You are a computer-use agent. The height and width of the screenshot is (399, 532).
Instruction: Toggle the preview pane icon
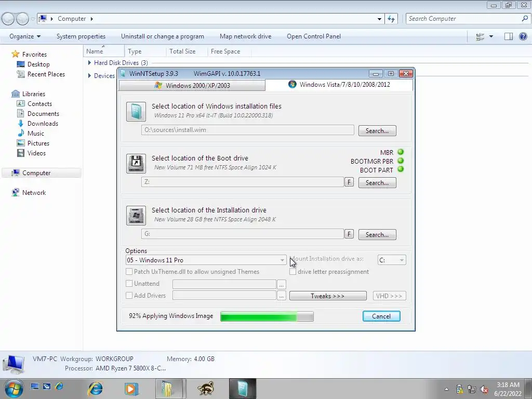(x=509, y=37)
